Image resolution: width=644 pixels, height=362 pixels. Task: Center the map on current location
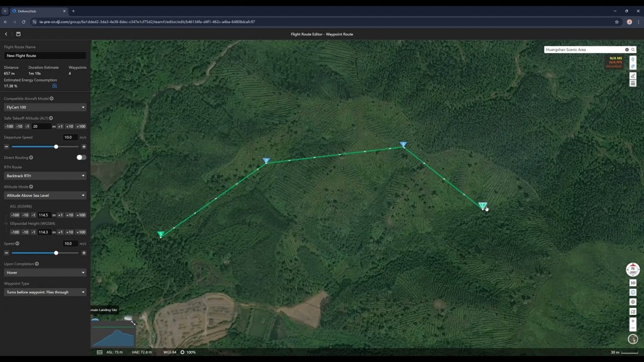633,302
